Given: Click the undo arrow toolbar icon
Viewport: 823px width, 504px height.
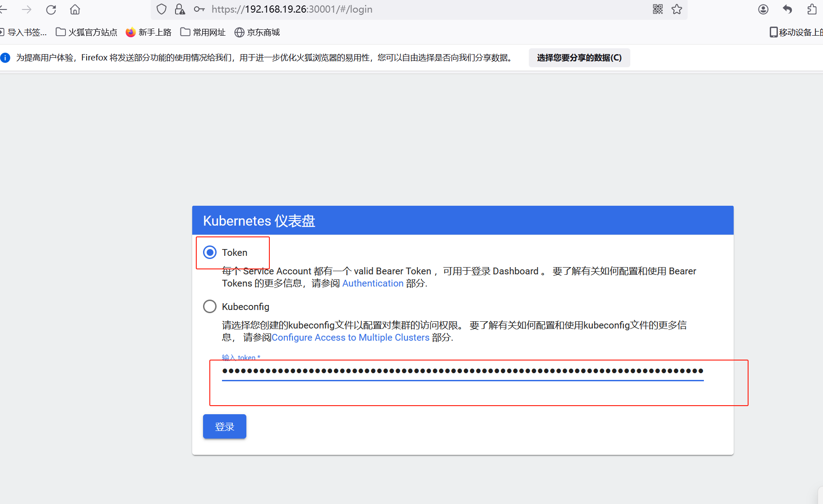Looking at the screenshot, I should [787, 9].
